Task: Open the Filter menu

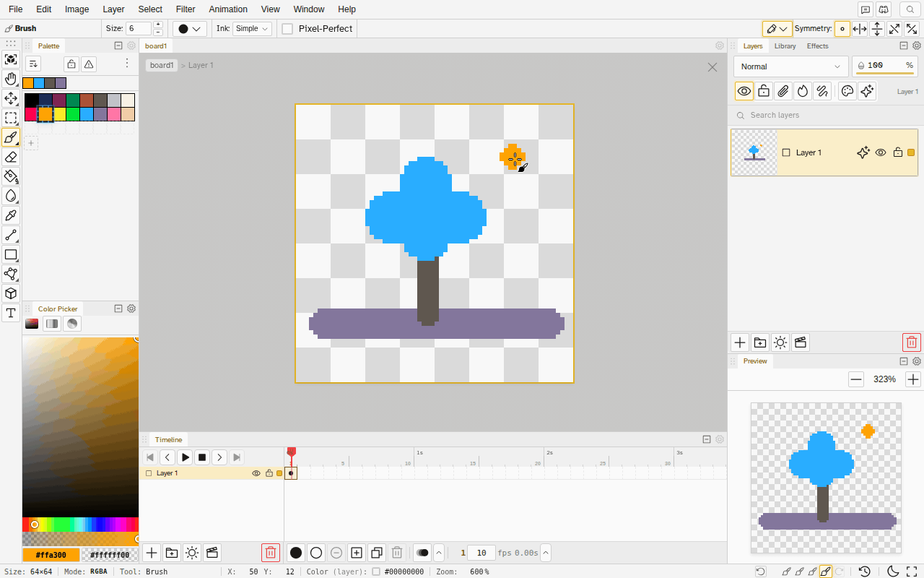Action: [186, 9]
